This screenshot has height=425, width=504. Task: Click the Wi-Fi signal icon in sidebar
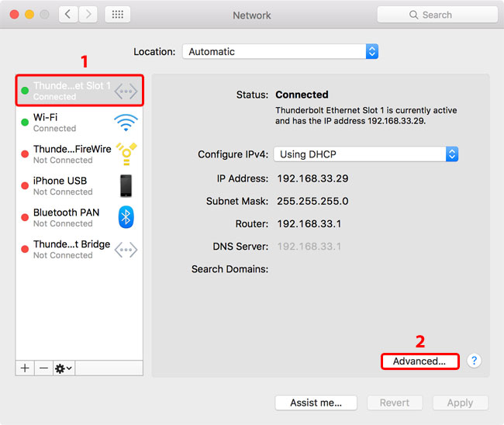(x=126, y=123)
